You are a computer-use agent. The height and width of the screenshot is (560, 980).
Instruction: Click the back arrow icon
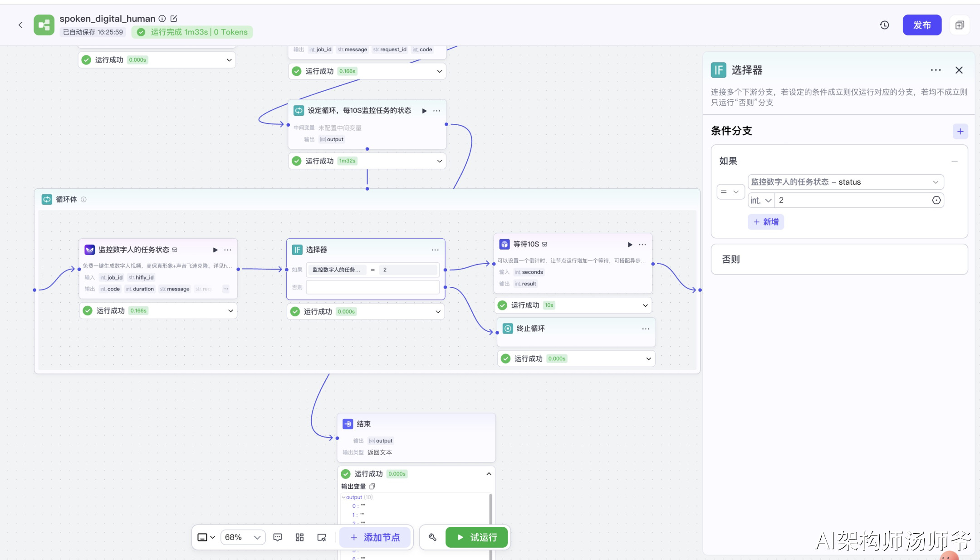pos(20,25)
